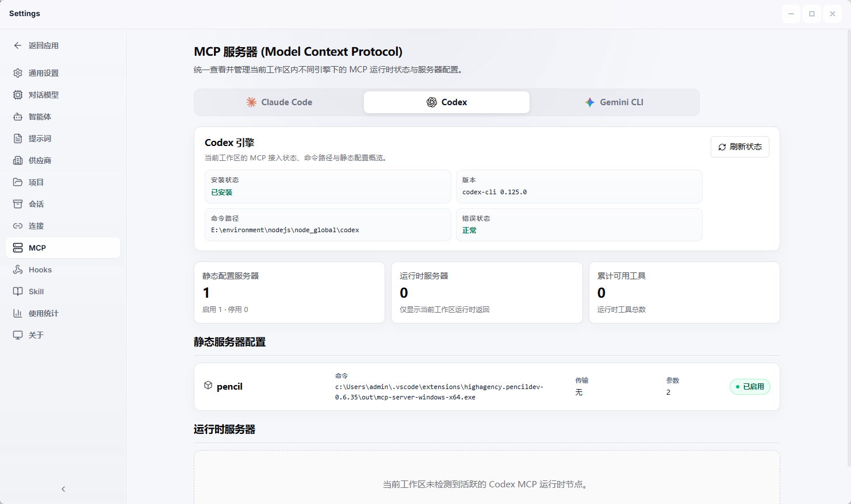Screen dimensions: 851x504
Task: Open the 使用统计 page
Action: pyautogui.click(x=63, y=313)
